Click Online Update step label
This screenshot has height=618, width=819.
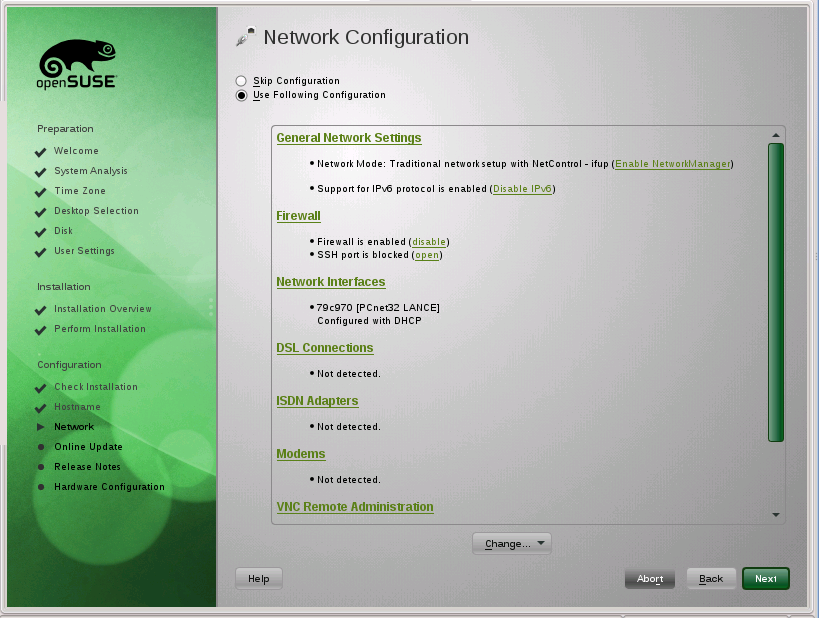(x=88, y=447)
